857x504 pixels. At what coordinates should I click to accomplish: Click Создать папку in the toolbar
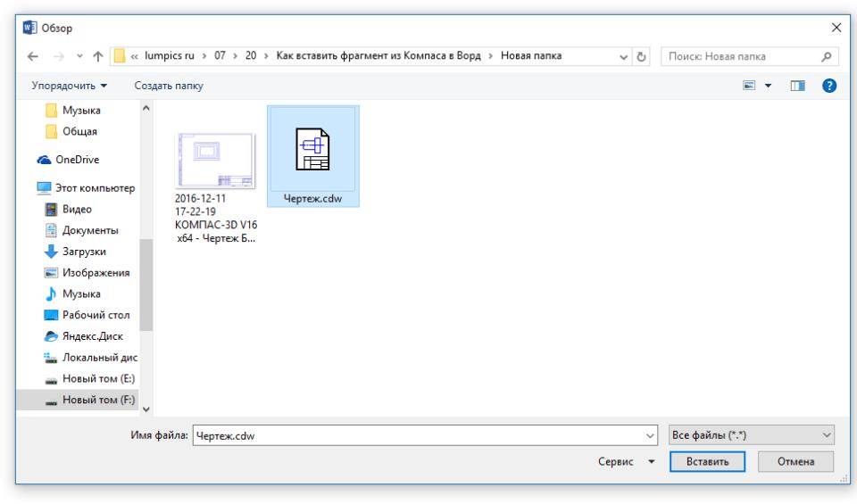[169, 86]
